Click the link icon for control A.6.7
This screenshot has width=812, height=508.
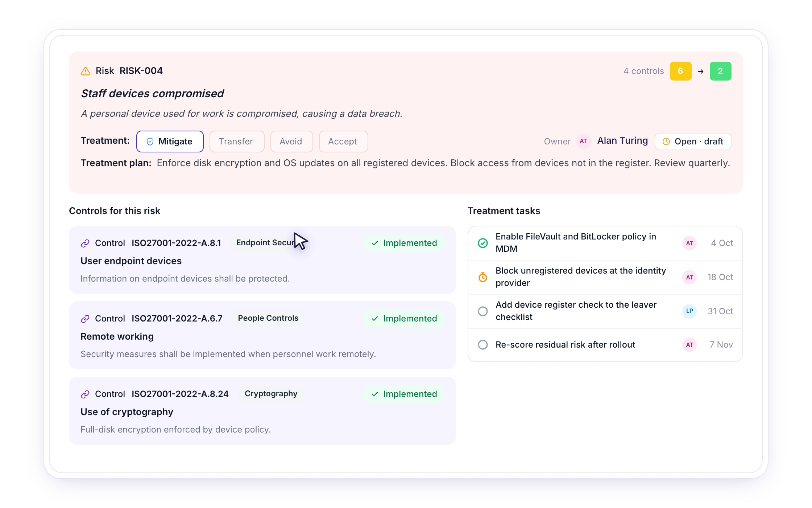[x=85, y=319]
